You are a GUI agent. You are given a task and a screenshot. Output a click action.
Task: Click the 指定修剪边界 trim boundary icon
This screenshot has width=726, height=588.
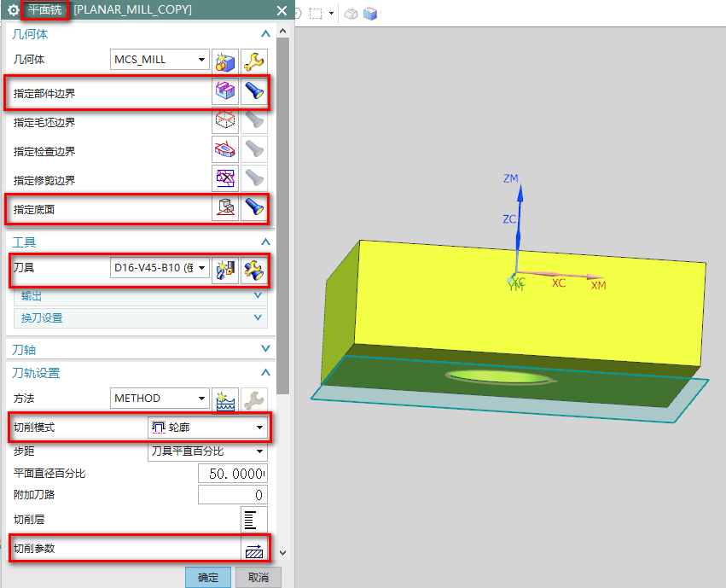pos(225,179)
